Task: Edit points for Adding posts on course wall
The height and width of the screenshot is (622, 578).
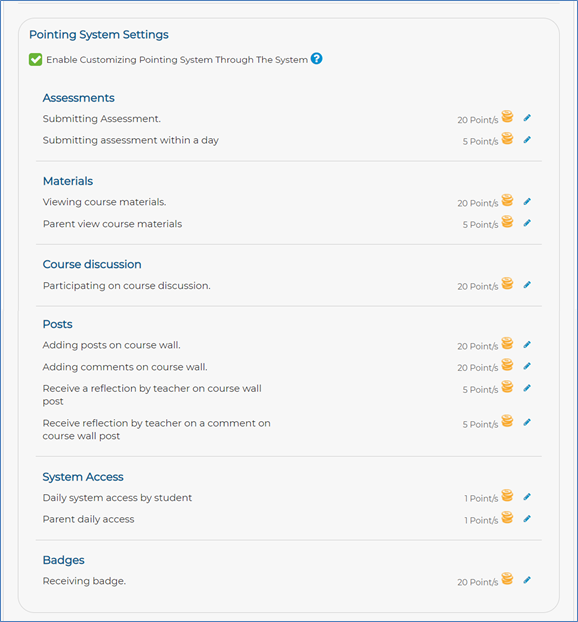Action: tap(527, 345)
